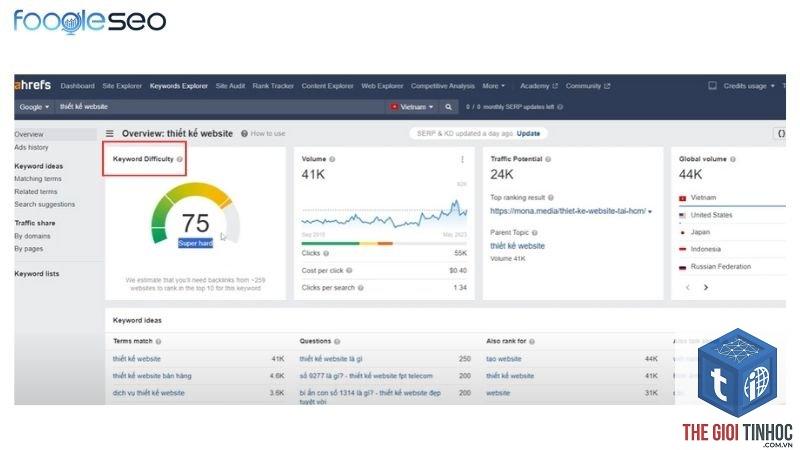The image size is (800, 450).
Task: Click the monitor icon near Credits usage
Action: click(712, 86)
